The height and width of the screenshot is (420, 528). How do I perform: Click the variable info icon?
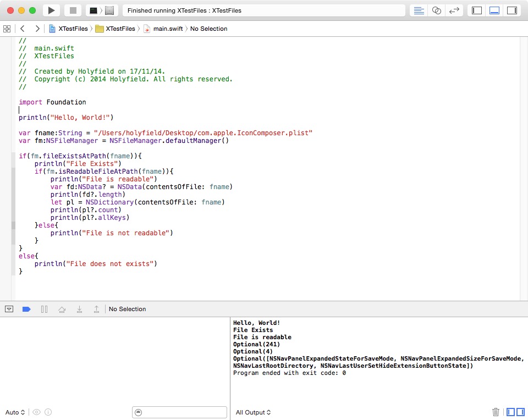tap(48, 412)
